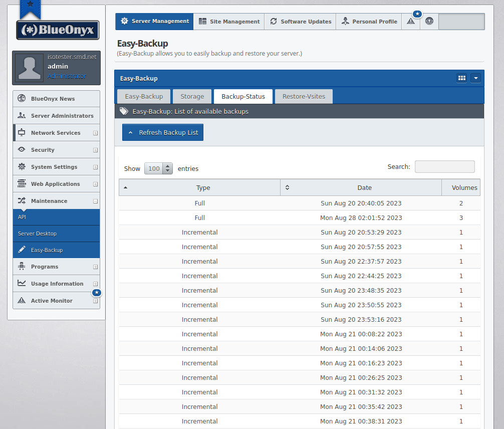Click the star badge near Active Monitor

97,293
